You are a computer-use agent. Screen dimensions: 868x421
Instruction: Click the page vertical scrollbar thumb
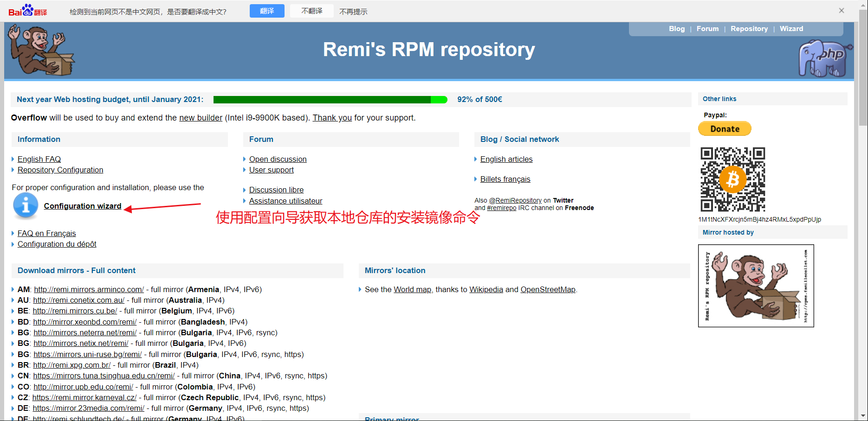pos(863,68)
